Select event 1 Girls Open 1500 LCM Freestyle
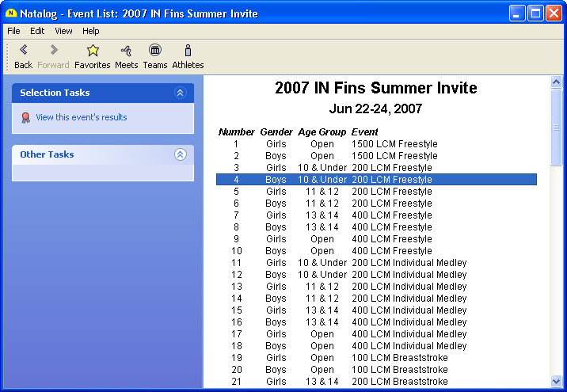Screen dimensions: 567x392 pyautogui.click(x=376, y=144)
